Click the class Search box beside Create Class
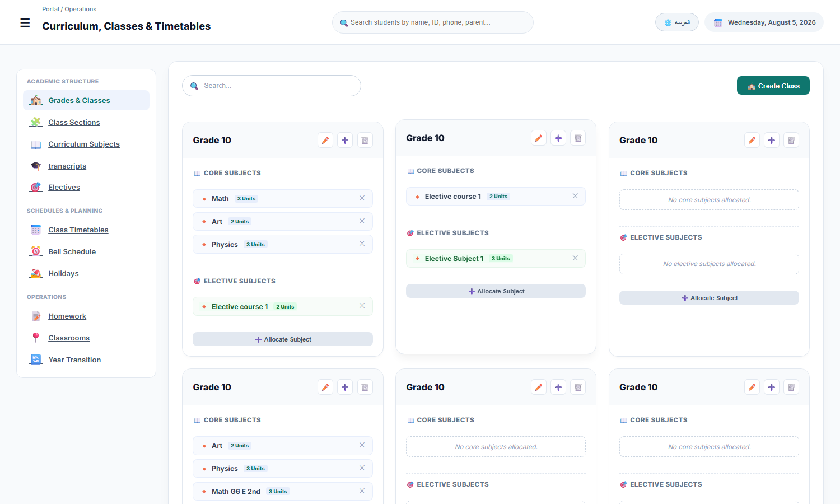 pyautogui.click(x=272, y=86)
